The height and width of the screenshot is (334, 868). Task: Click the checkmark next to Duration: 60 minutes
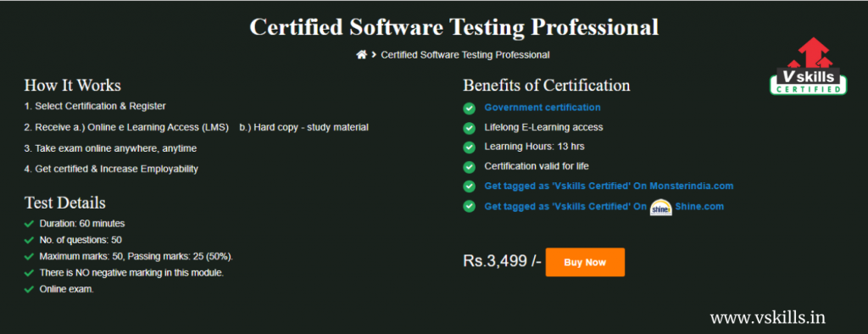pyautogui.click(x=30, y=224)
